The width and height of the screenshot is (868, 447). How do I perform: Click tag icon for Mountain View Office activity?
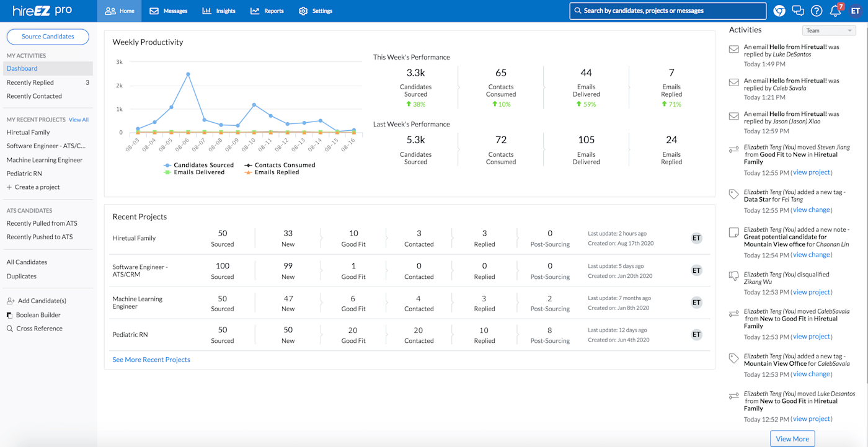734,358
